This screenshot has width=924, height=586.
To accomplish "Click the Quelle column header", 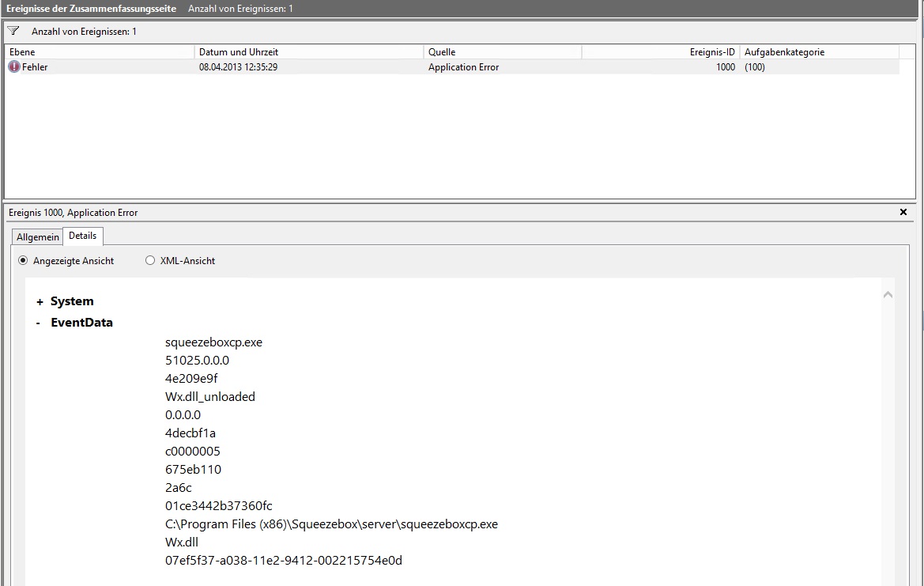I will 502,52.
